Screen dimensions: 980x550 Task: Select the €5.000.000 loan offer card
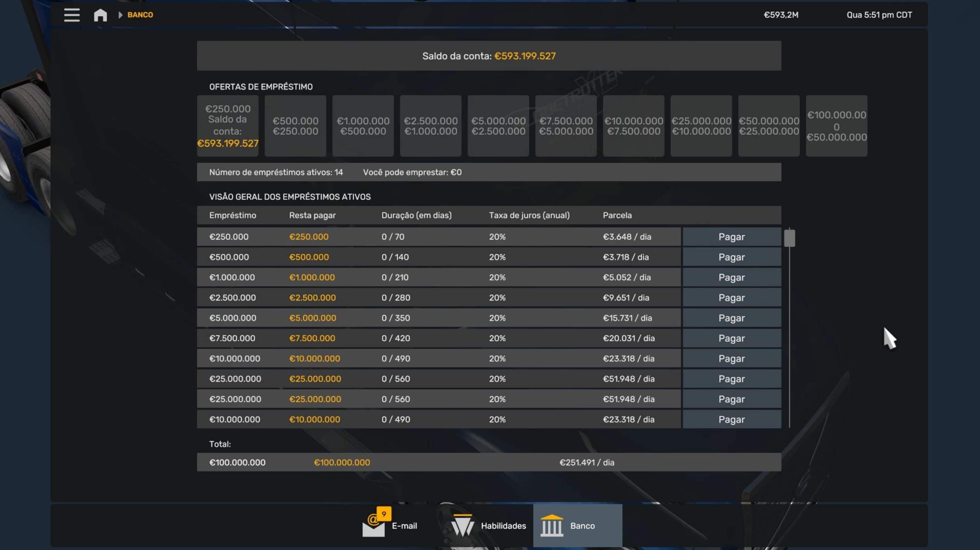tap(498, 126)
